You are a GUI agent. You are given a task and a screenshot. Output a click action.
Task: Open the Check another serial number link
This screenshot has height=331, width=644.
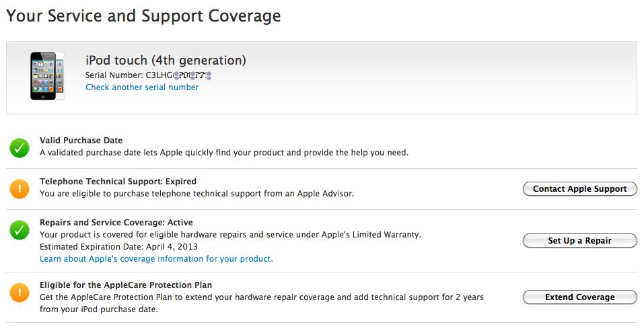(x=142, y=87)
